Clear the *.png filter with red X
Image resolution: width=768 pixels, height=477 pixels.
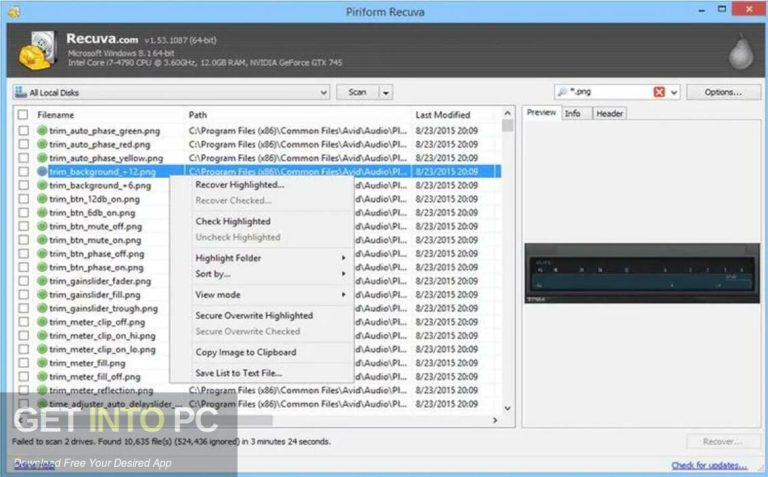(659, 92)
